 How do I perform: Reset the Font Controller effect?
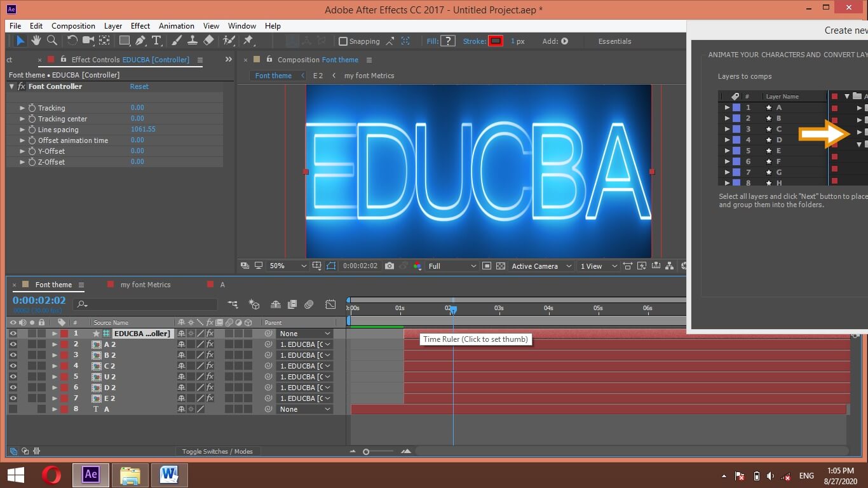click(x=139, y=86)
